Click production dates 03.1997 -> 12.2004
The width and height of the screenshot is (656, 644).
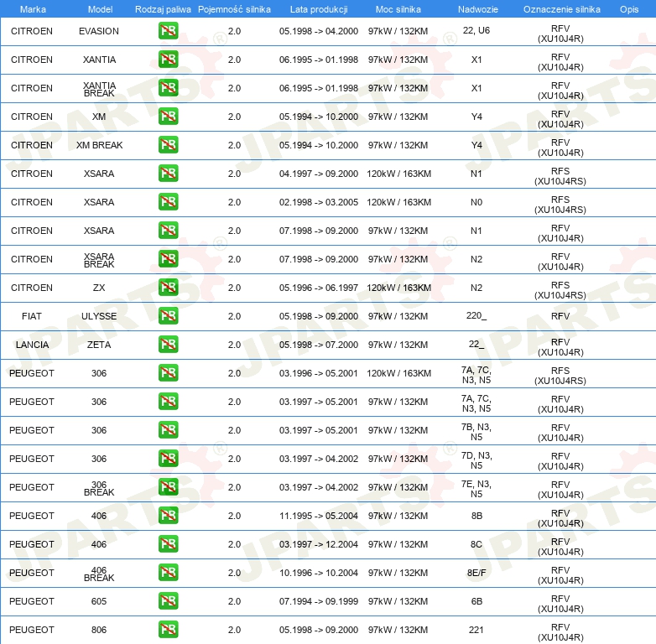319,544
